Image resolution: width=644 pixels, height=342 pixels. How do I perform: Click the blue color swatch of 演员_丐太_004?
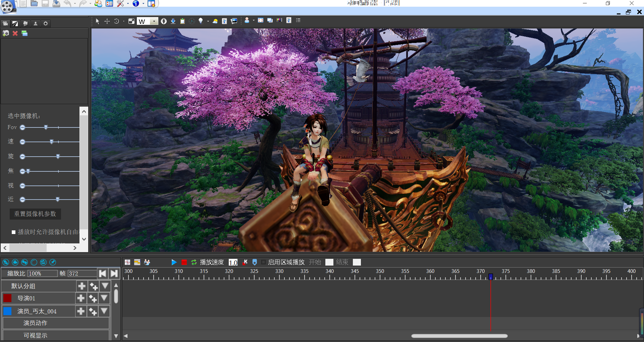click(x=7, y=311)
